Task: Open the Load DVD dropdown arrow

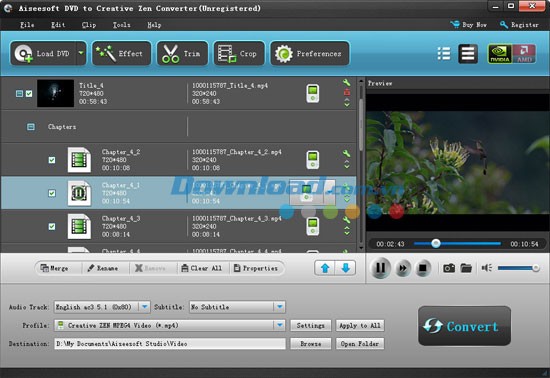Action: point(81,53)
